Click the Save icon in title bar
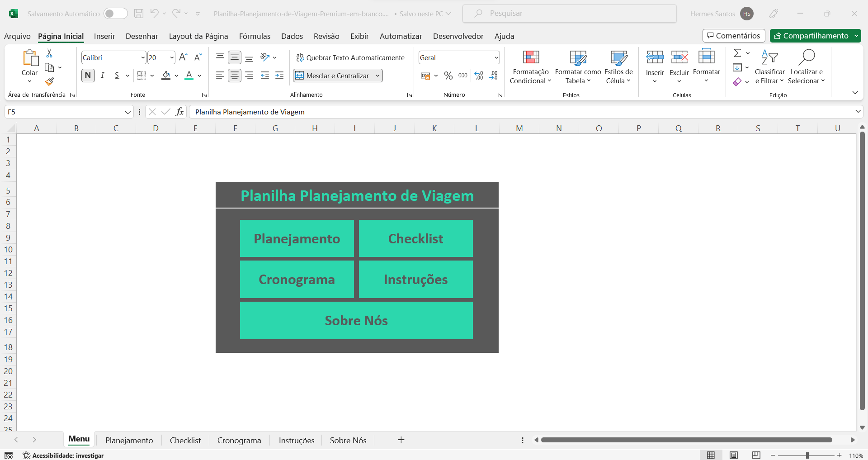 tap(139, 14)
